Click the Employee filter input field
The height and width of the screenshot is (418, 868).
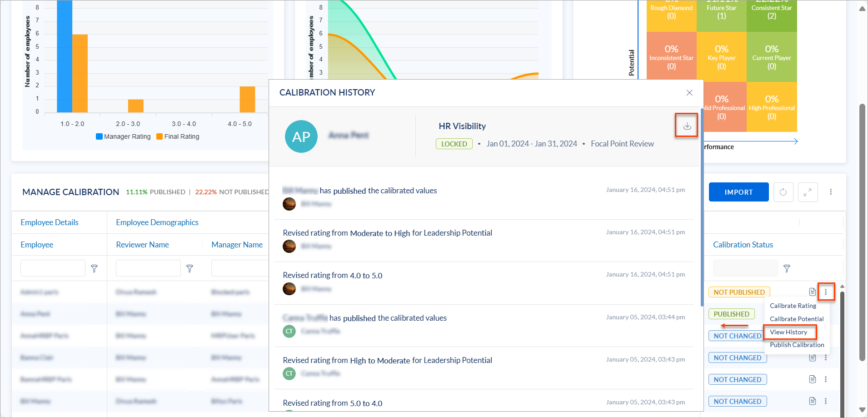[x=53, y=268]
